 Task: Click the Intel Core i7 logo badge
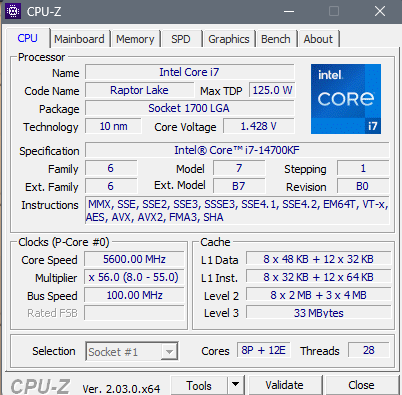[346, 99]
